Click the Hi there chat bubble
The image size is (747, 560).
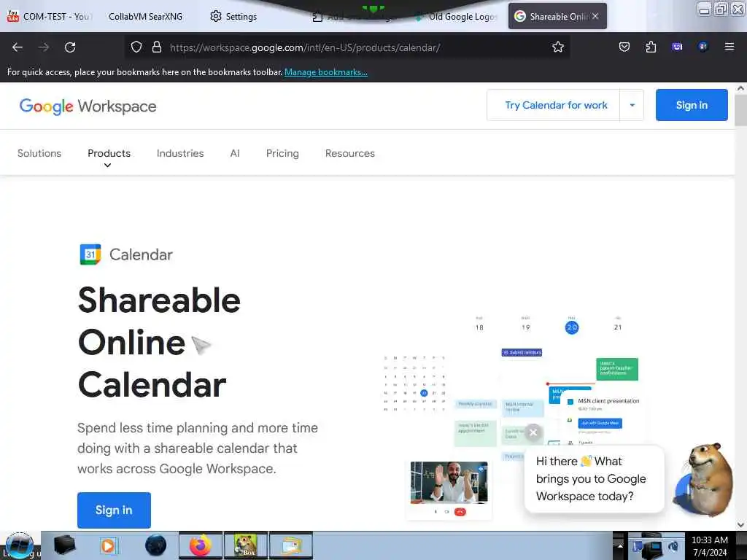coord(594,479)
